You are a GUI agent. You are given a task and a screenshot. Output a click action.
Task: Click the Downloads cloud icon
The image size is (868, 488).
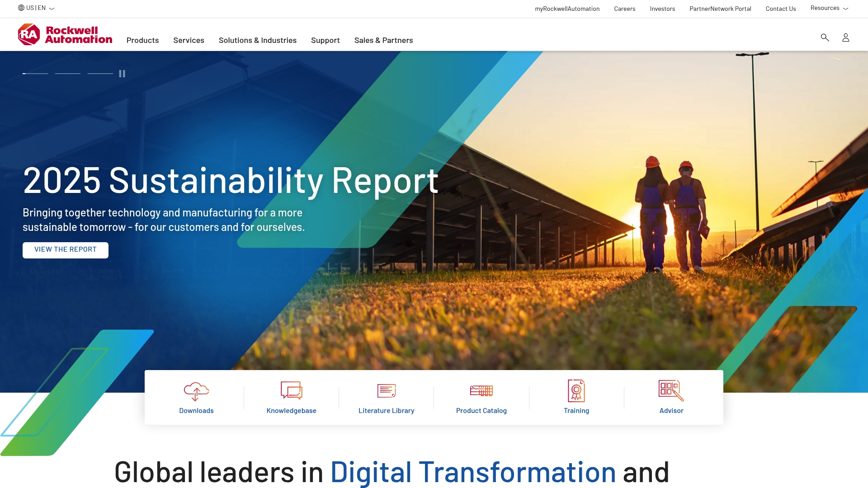(x=196, y=391)
